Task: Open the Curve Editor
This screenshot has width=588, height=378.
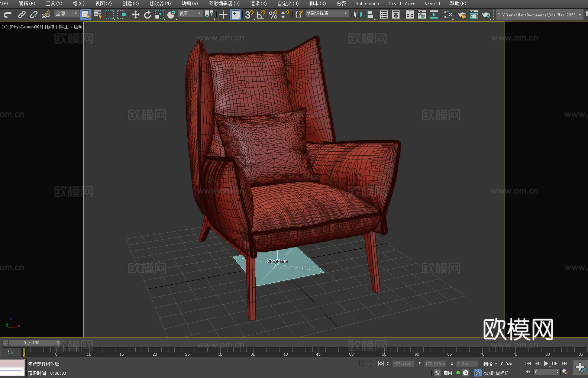Action: 422,14
